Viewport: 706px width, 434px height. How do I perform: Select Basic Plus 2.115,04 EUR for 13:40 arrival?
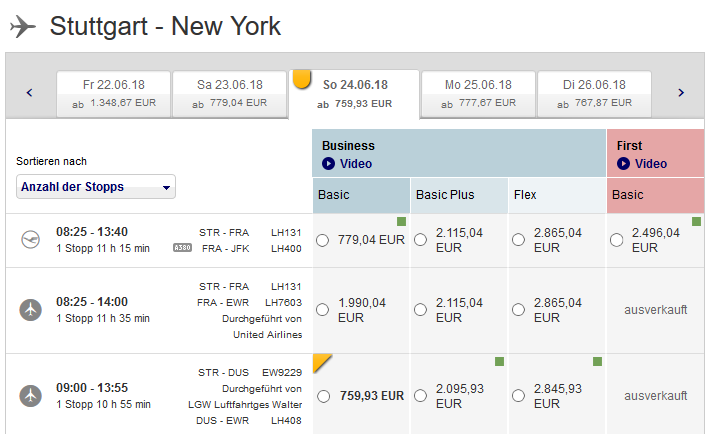421,240
